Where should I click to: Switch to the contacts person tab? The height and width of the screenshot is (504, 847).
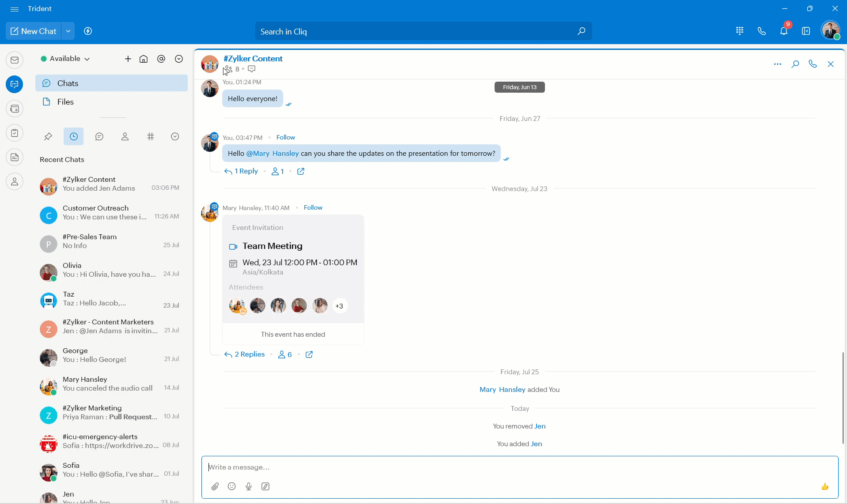[x=125, y=137]
